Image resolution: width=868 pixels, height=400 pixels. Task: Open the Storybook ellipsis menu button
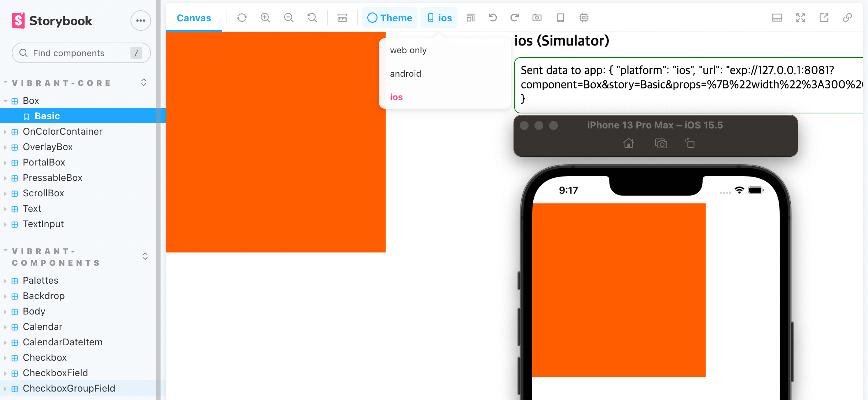tap(140, 21)
